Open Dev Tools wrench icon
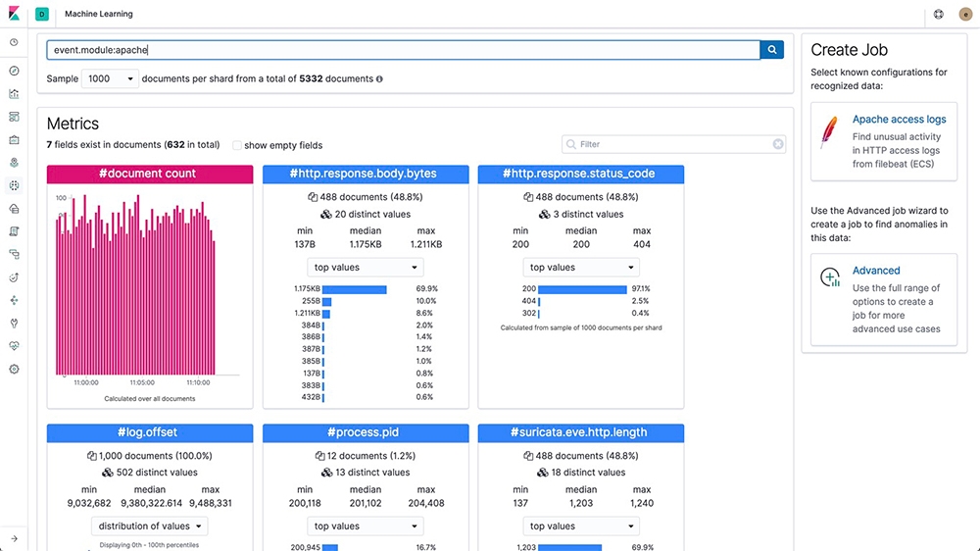Image resolution: width=980 pixels, height=551 pixels. point(14,324)
